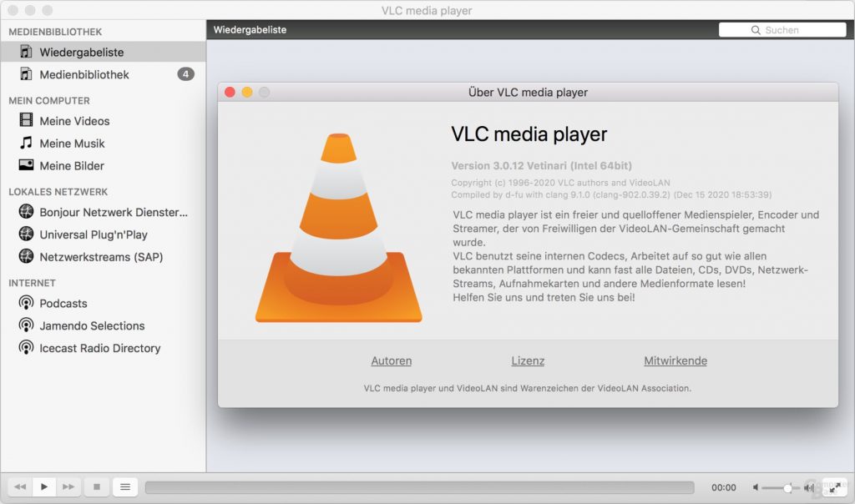Image resolution: width=855 pixels, height=504 pixels.
Task: Click the broadcast icon beside Podcasts
Action: point(26,303)
